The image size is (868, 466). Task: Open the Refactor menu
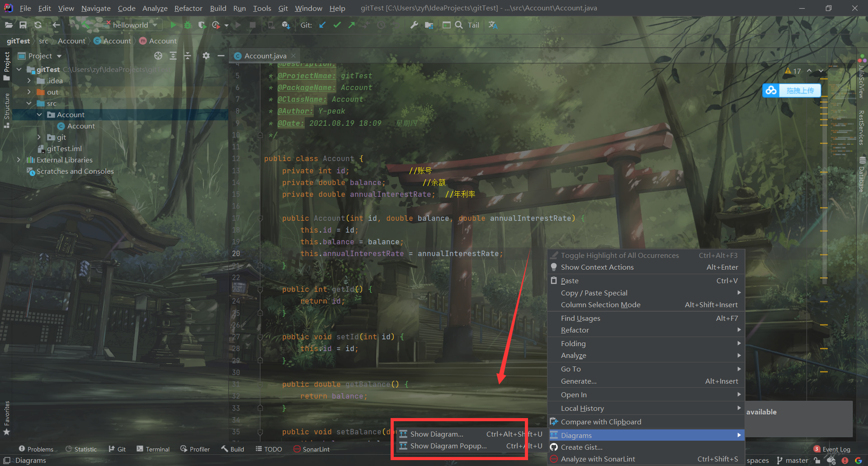[x=188, y=8]
